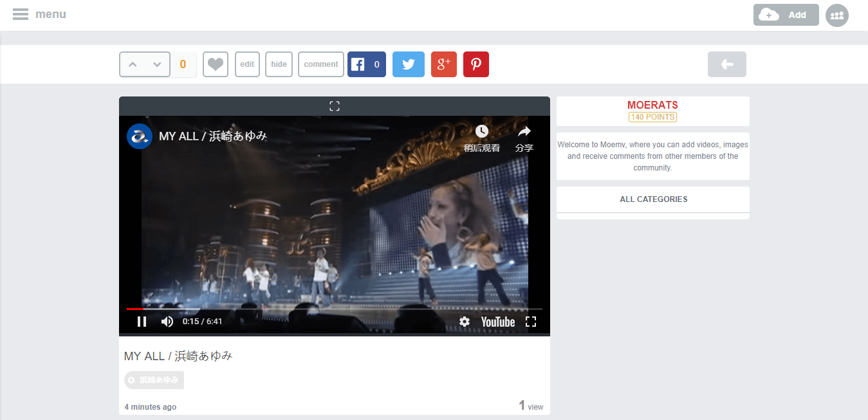868x420 pixels.
Task: Click the 140 POINTS badge
Action: 652,117
